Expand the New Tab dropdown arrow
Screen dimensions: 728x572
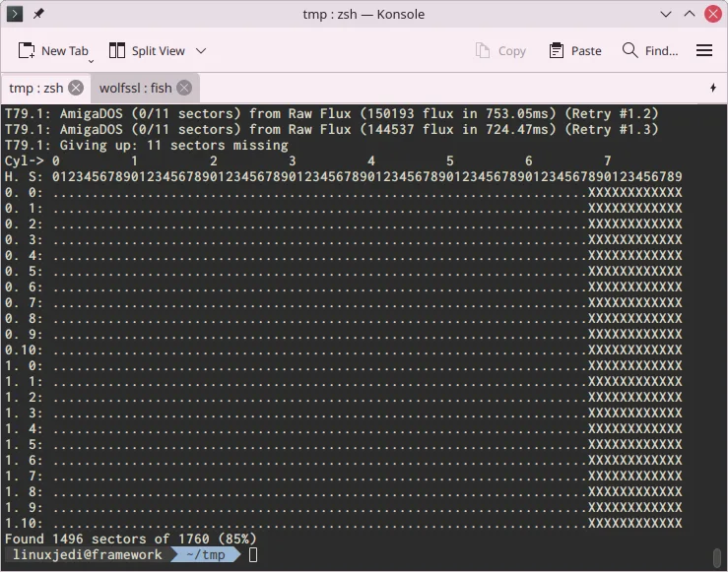coord(91,61)
